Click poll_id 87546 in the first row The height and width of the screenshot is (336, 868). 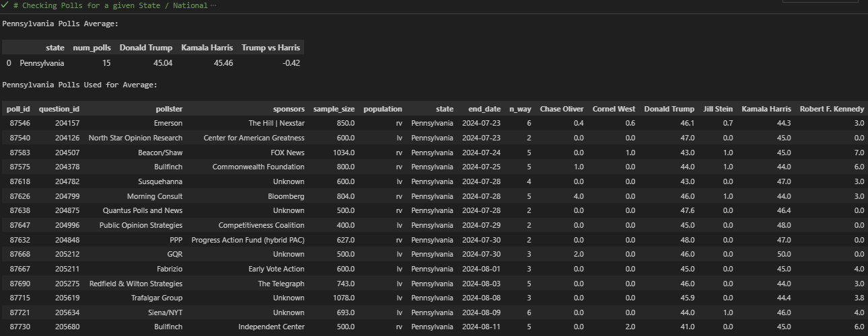[x=20, y=124]
